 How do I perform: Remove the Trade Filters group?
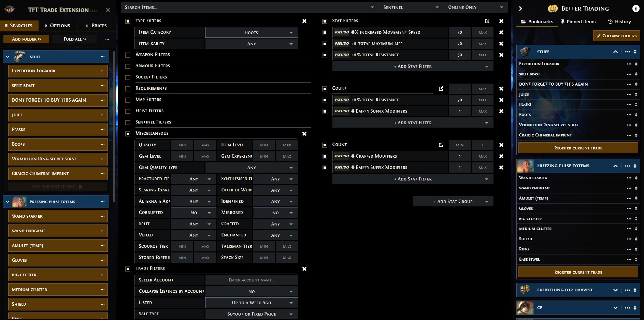[x=304, y=269]
